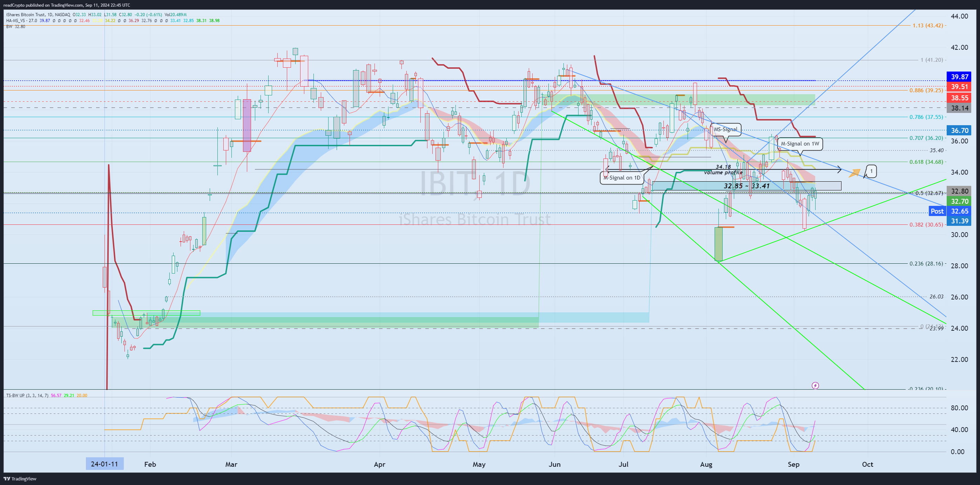Click the readCrypto published header text
980x485 pixels.
(x=67, y=5)
